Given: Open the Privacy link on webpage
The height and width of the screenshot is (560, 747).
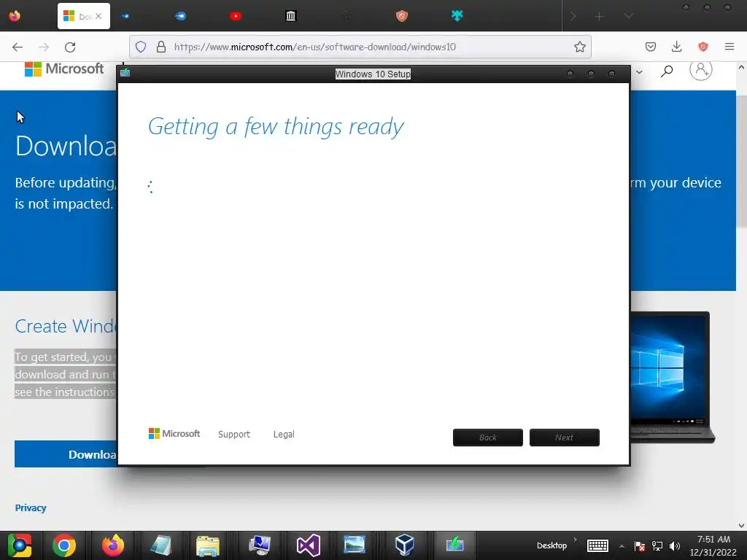Looking at the screenshot, I should (31, 507).
